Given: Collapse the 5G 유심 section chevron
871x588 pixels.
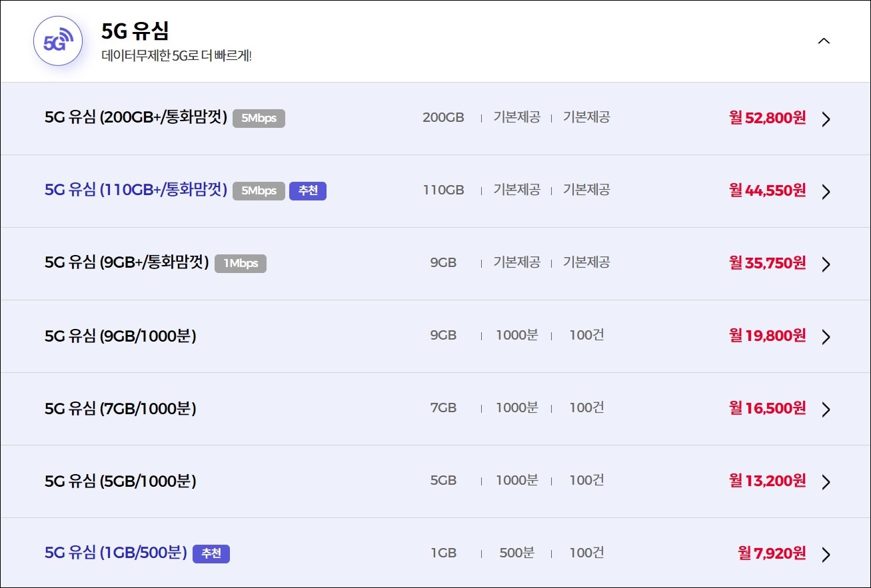Looking at the screenshot, I should 824,41.
